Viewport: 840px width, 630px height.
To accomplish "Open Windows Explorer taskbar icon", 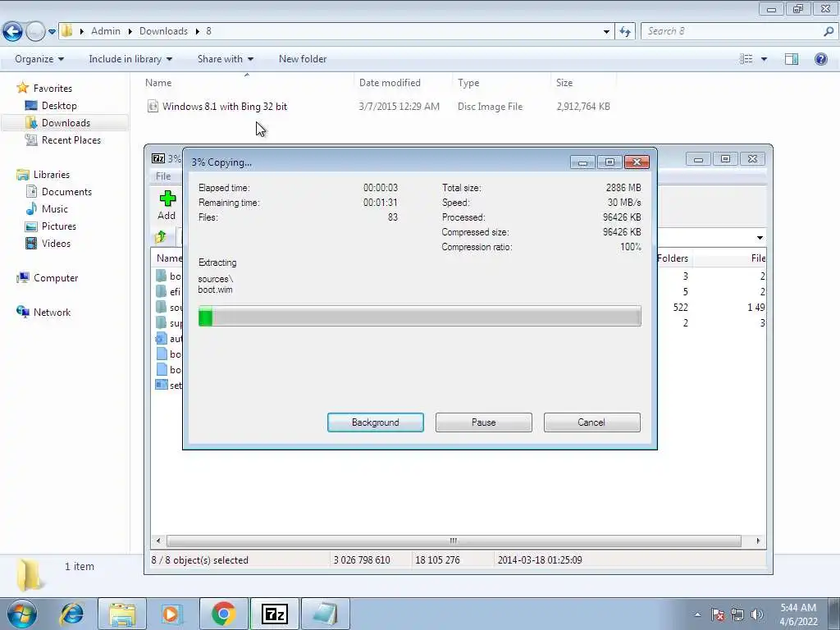I will coord(122,614).
